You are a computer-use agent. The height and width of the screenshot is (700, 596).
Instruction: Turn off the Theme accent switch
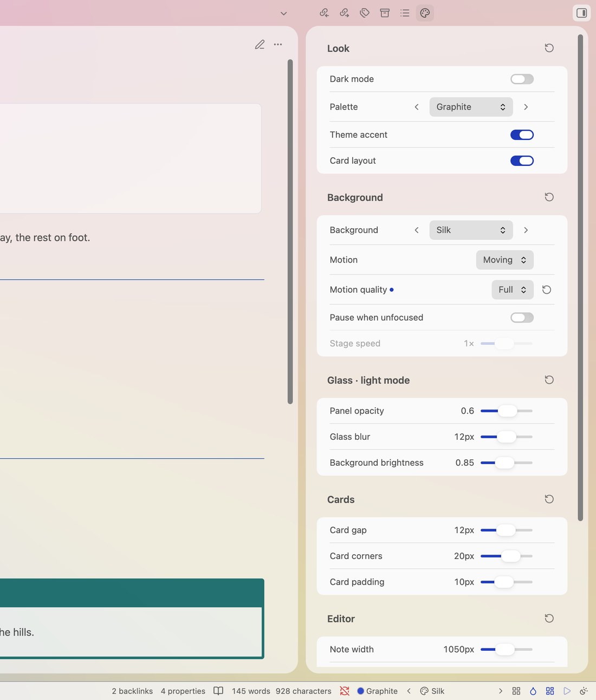(x=522, y=135)
